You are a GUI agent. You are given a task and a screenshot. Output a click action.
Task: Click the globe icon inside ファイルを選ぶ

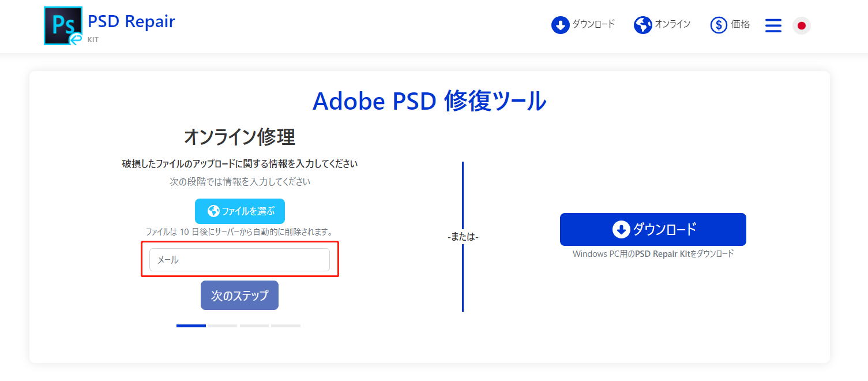[213, 211]
